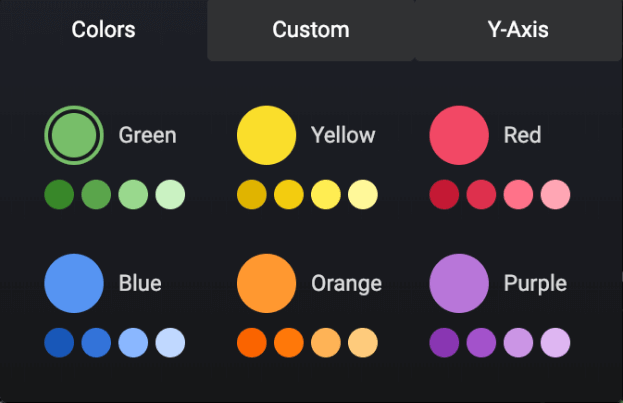
Task: Pick the large Red color circle
Action: (459, 135)
